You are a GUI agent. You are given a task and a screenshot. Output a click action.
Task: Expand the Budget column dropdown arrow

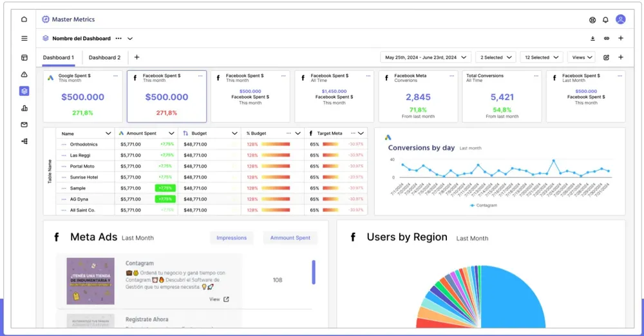tap(234, 133)
